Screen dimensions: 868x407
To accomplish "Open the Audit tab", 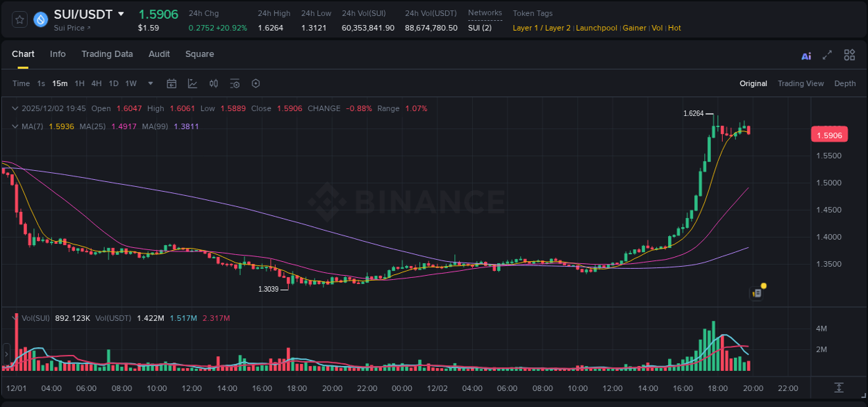I will point(159,53).
